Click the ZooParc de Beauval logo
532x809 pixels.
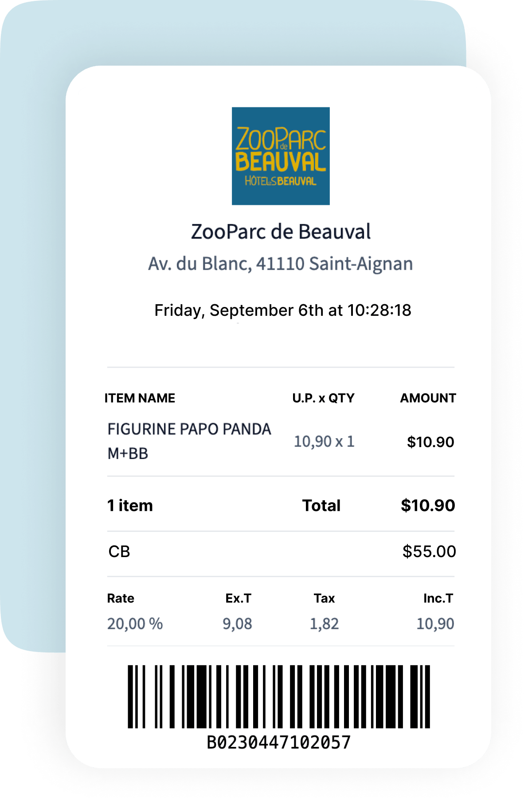point(281,156)
